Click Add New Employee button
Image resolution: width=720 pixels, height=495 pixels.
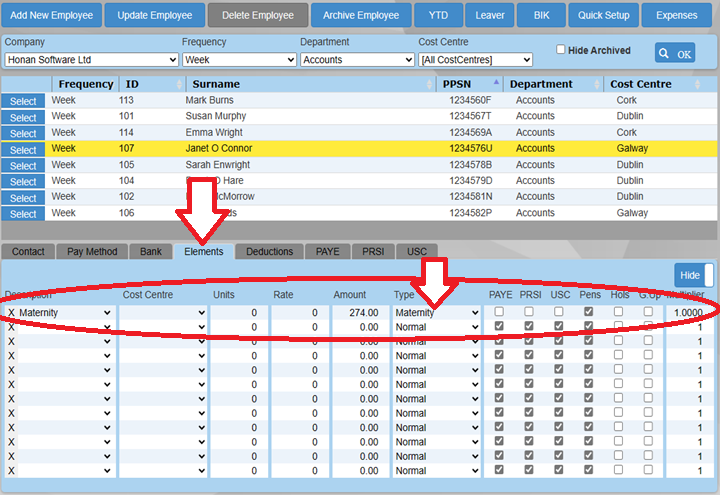click(x=51, y=15)
